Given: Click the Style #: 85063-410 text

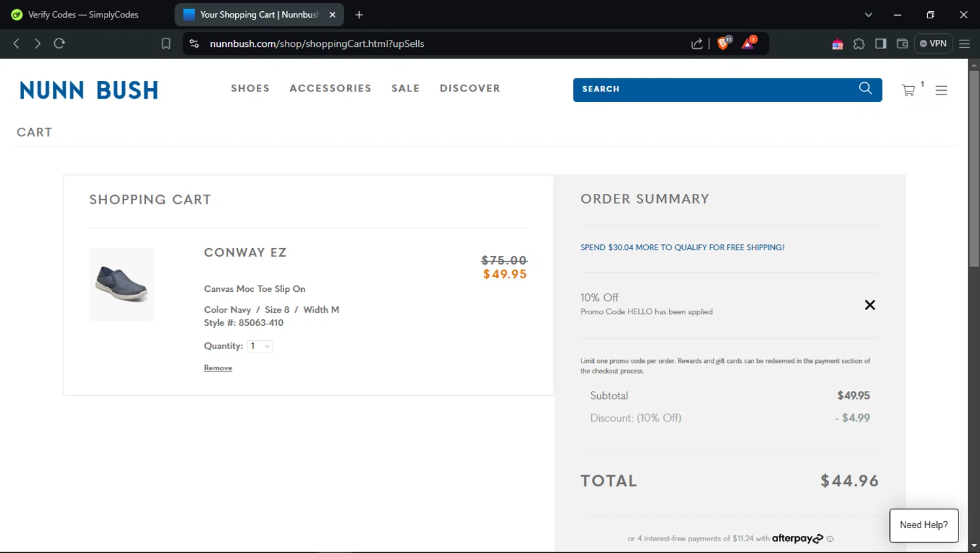Looking at the screenshot, I should coord(244,323).
